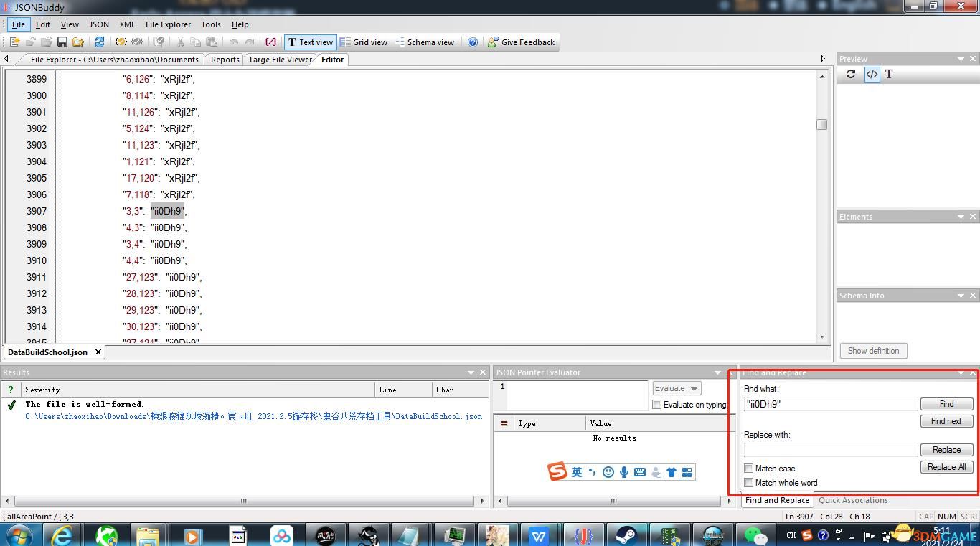Click the tab strip scroll-left arrow

7,59
